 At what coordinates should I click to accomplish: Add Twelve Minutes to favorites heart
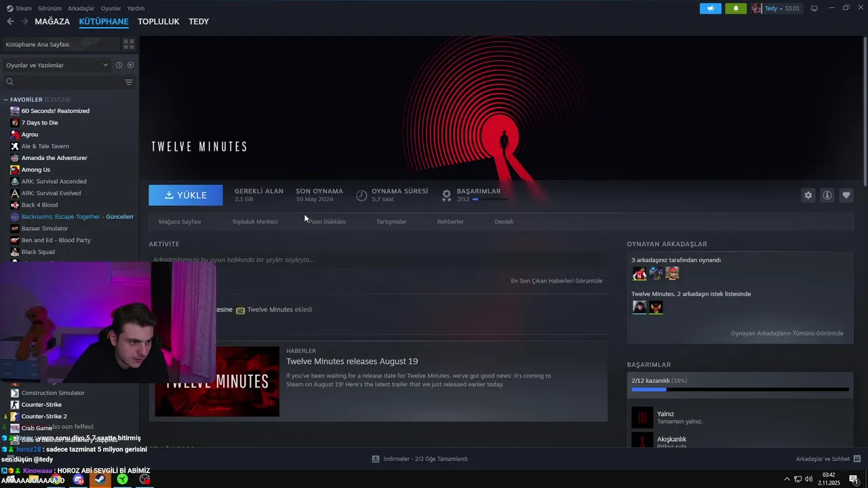point(846,195)
